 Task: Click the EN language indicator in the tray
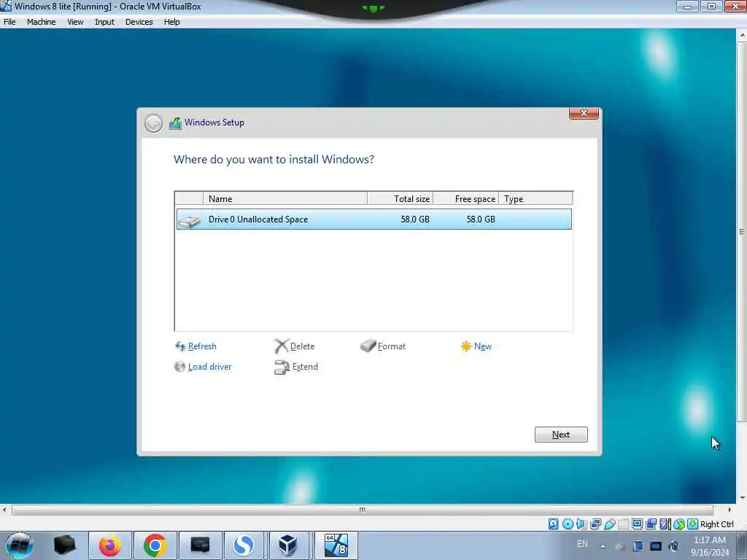[x=582, y=544]
